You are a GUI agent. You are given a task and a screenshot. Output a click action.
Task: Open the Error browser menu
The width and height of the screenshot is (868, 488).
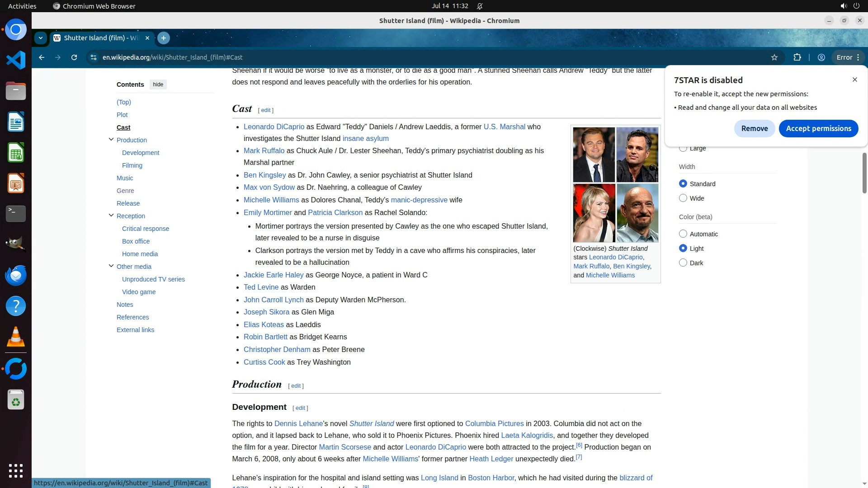[x=849, y=57]
